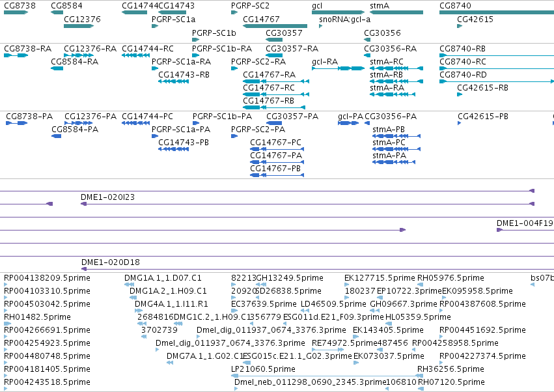
Task: Open the RP004243518.5prime EST label
Action: [x=47, y=382]
